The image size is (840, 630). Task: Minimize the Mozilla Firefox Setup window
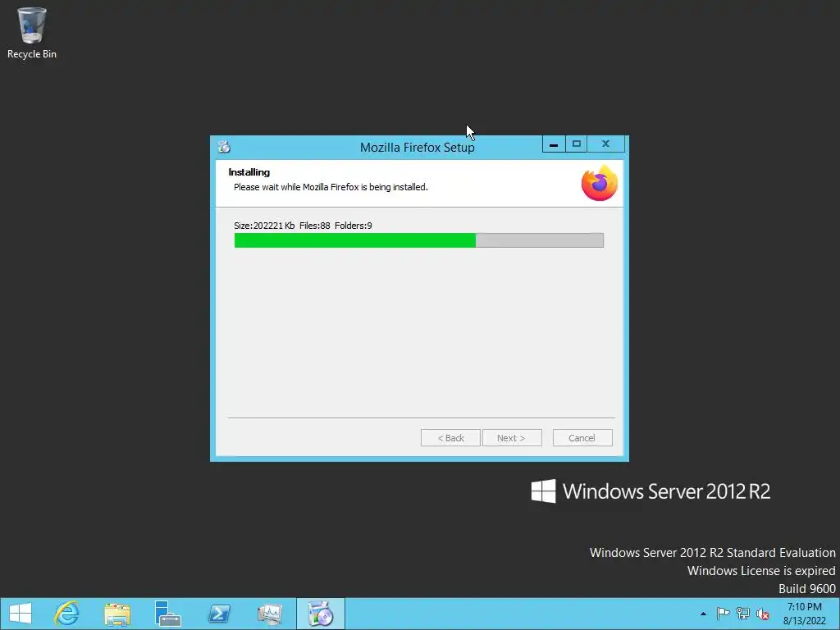(x=554, y=144)
